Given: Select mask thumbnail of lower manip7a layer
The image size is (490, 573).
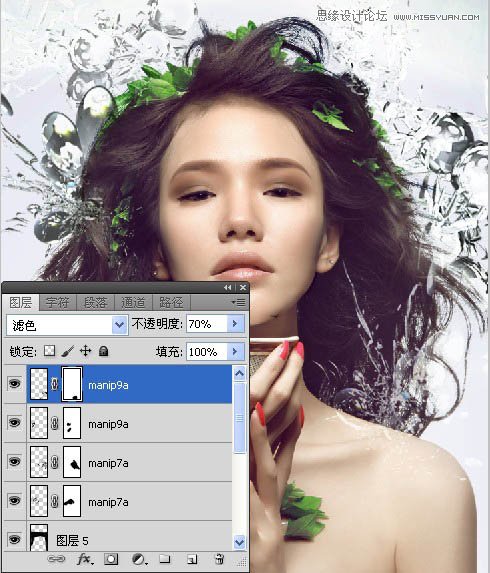Looking at the screenshot, I should click(x=72, y=501).
